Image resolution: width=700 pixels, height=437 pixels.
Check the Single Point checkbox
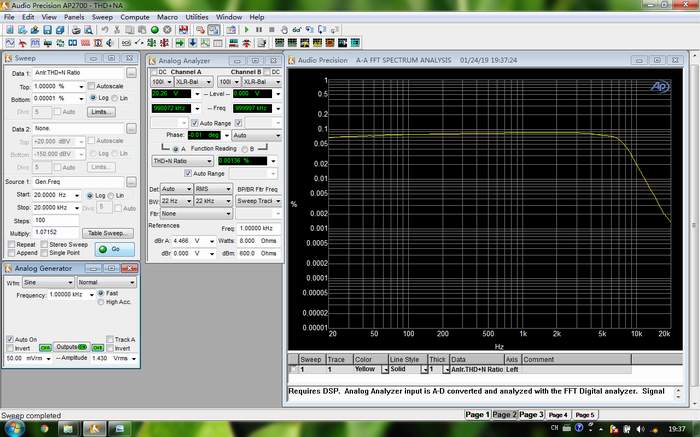pyautogui.click(x=44, y=253)
